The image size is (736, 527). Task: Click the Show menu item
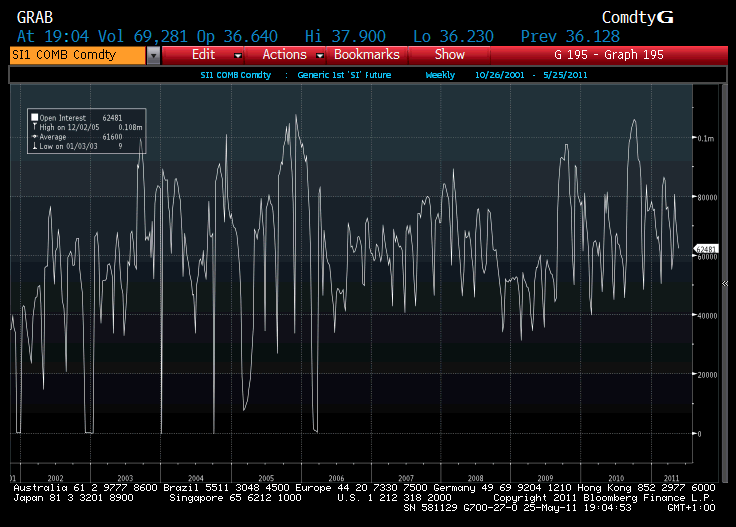449,55
